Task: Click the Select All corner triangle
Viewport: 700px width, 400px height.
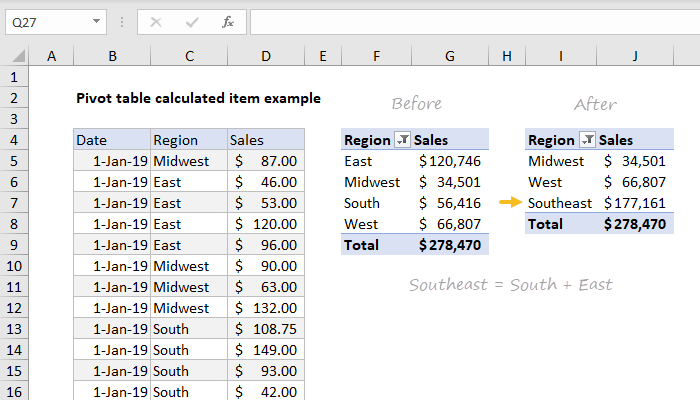Action: (19, 56)
